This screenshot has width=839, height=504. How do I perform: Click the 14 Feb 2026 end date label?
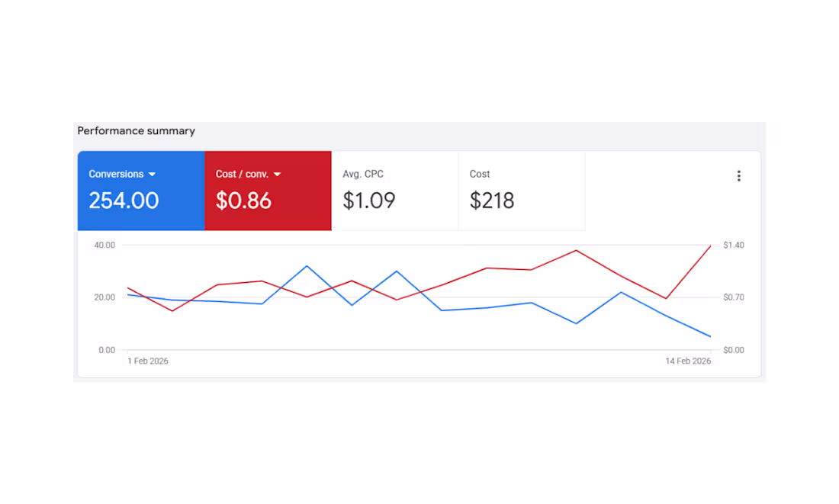pyautogui.click(x=688, y=361)
